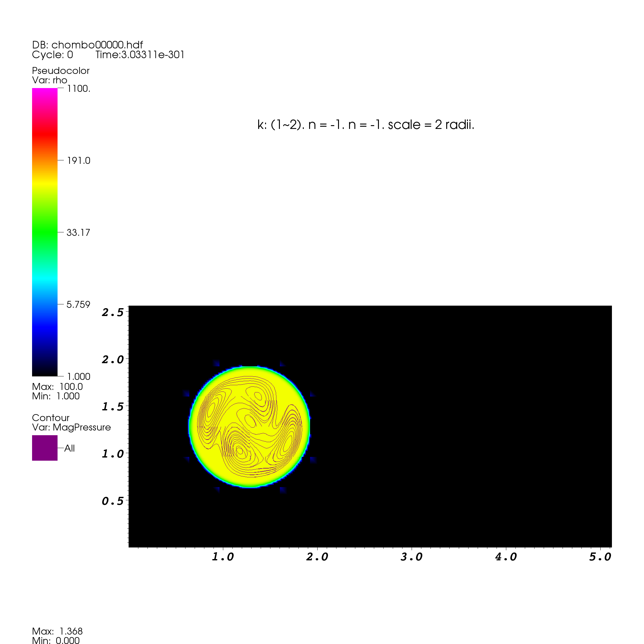
Task: Click the colorbar value '5.759'
Action: click(78, 305)
